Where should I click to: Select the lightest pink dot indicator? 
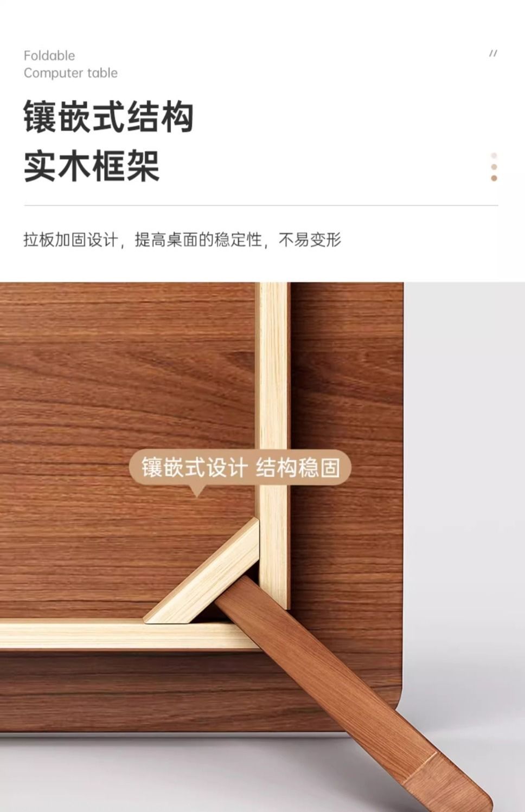pos(494,156)
